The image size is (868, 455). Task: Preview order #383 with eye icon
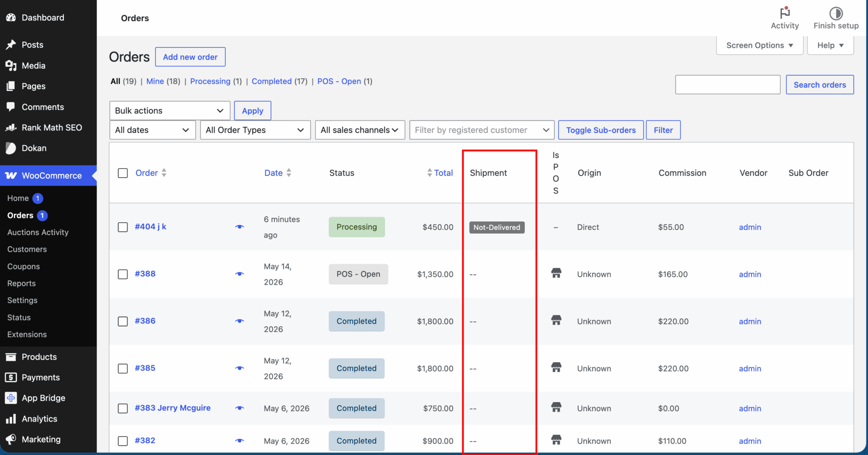[x=240, y=408]
